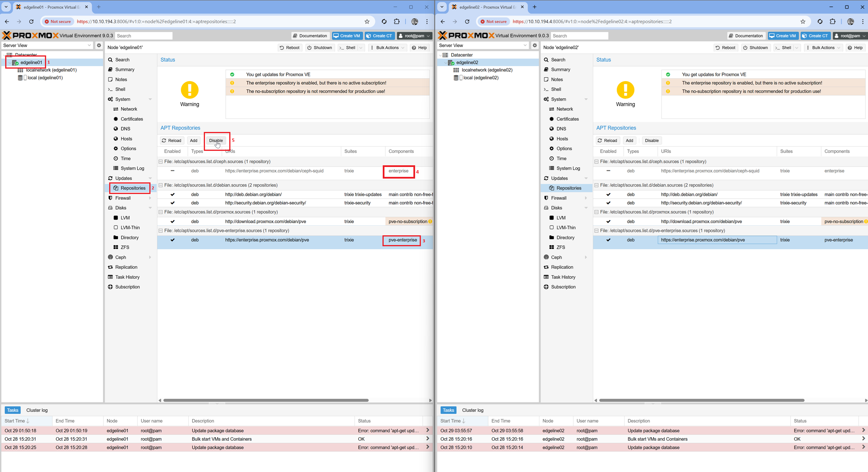The height and width of the screenshot is (472, 868).
Task: Open the new tab plus button in edgeline02 browser
Action: pos(534,7)
